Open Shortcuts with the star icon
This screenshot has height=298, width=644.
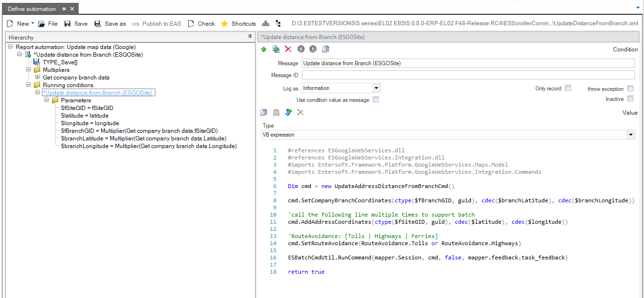click(x=238, y=23)
